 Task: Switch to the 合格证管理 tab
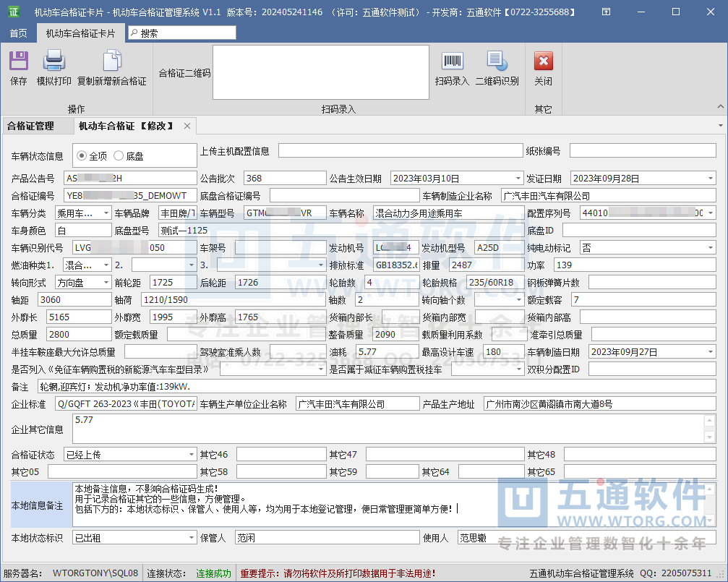pos(30,127)
